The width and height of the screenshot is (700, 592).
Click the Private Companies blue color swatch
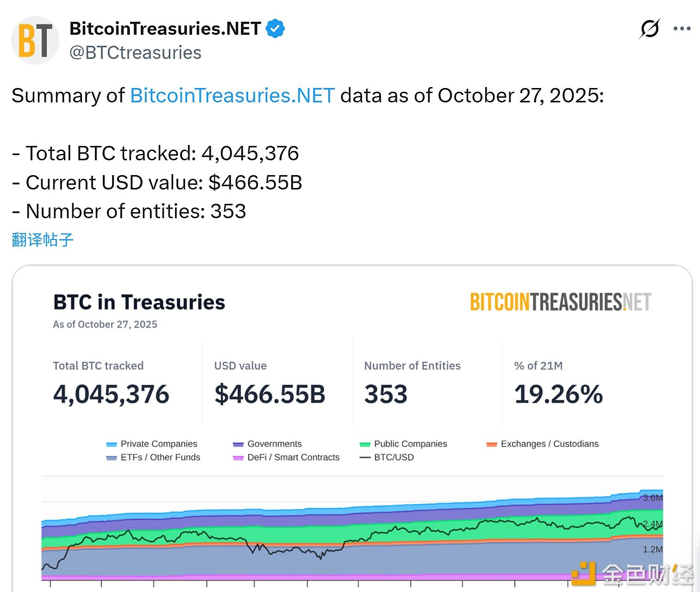click(111, 444)
